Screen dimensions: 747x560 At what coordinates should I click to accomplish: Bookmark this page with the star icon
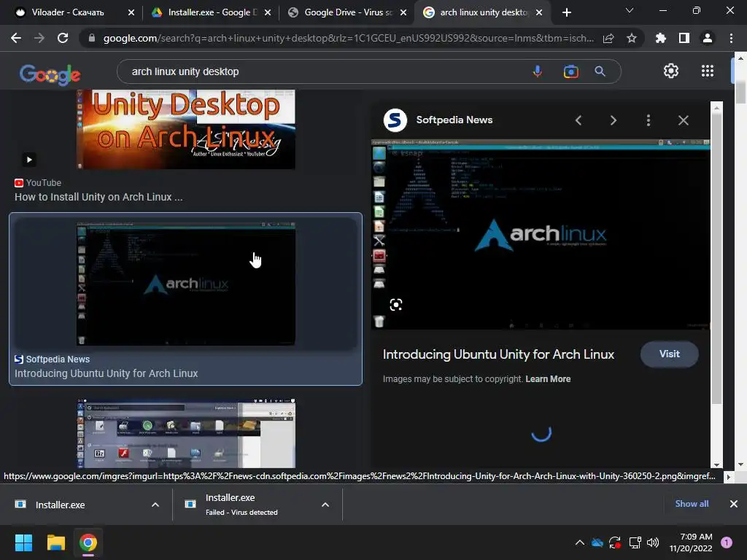(x=632, y=38)
